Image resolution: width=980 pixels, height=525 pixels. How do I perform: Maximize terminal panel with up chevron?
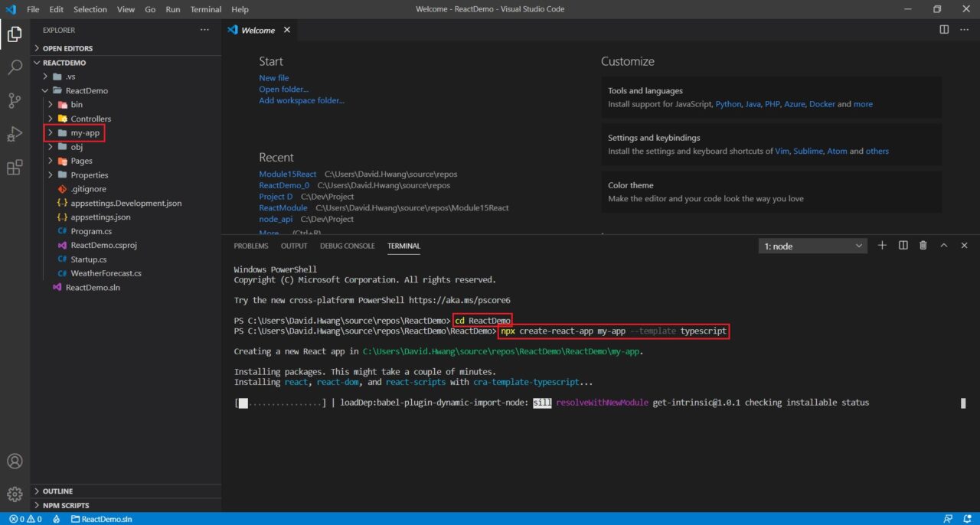[944, 246]
